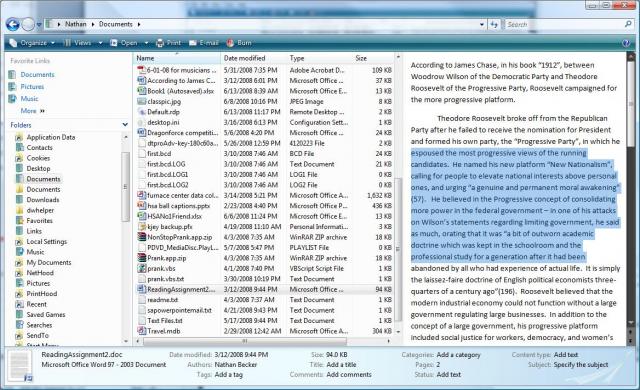This screenshot has width=640, height=390.
Task: Refresh the folder view
Action: click(x=494, y=24)
